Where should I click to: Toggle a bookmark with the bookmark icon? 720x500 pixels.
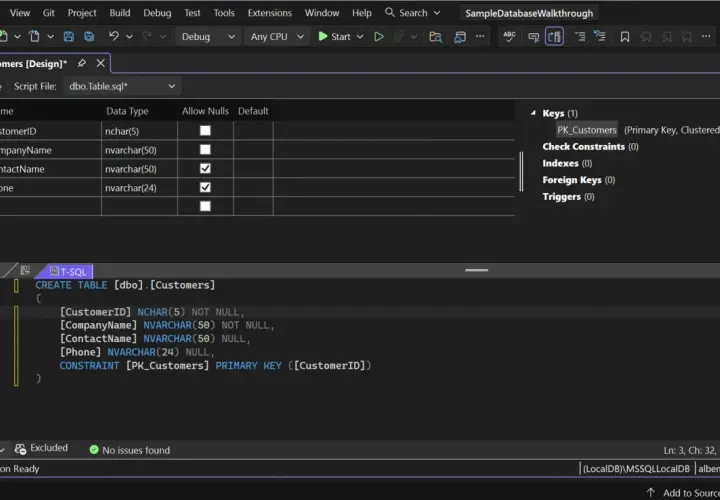625,37
